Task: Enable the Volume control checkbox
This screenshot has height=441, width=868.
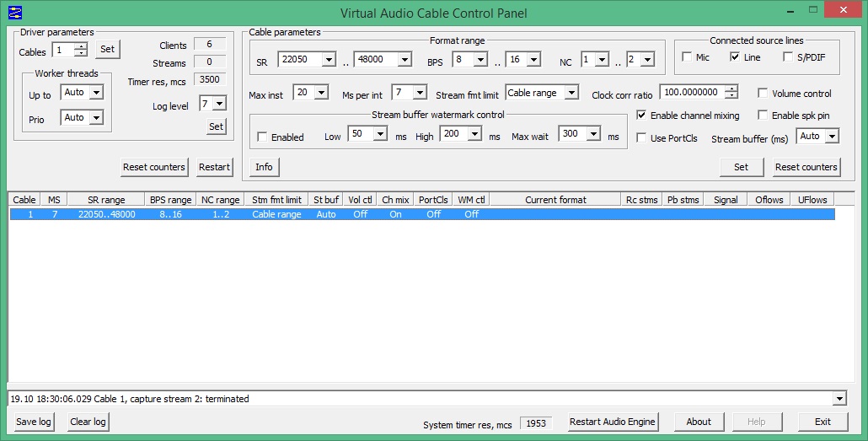Action: [763, 93]
